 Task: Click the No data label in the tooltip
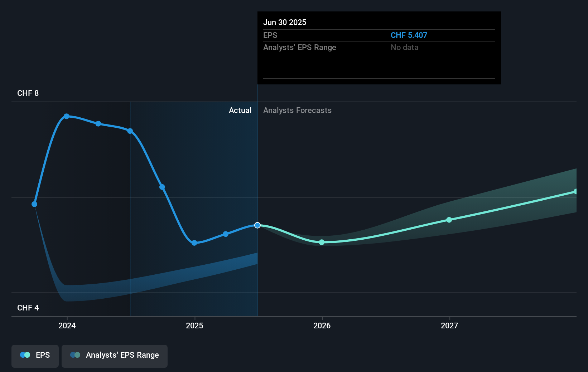pyautogui.click(x=404, y=47)
